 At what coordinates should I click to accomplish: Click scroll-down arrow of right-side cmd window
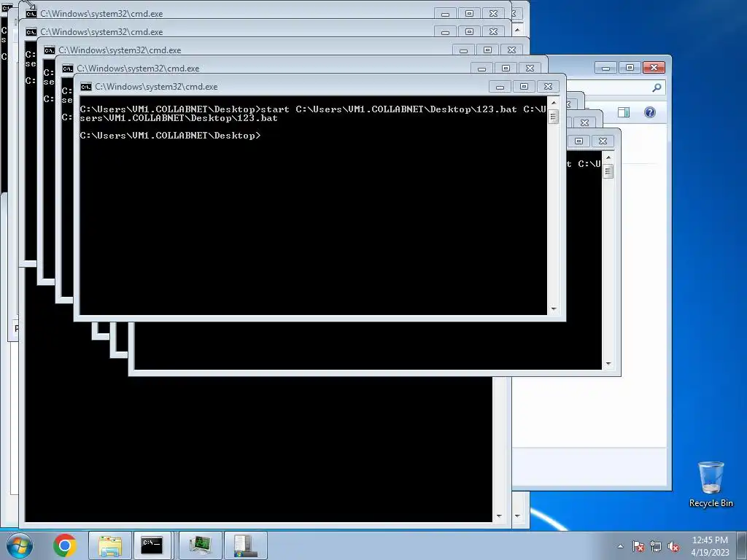point(608,364)
